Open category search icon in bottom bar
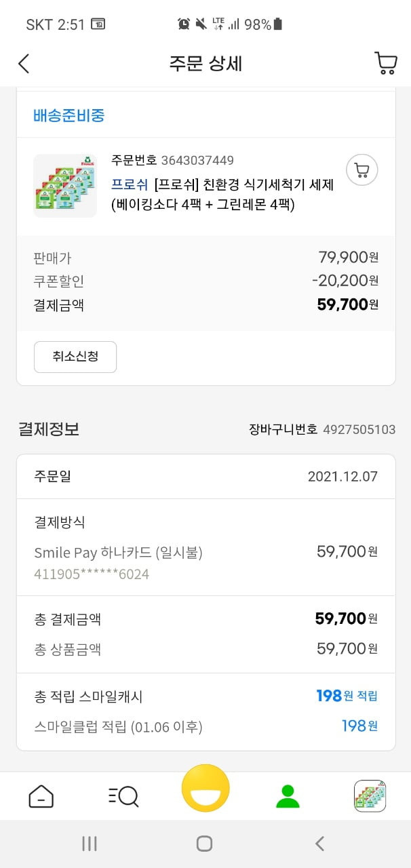The width and height of the screenshot is (411, 868). click(123, 795)
